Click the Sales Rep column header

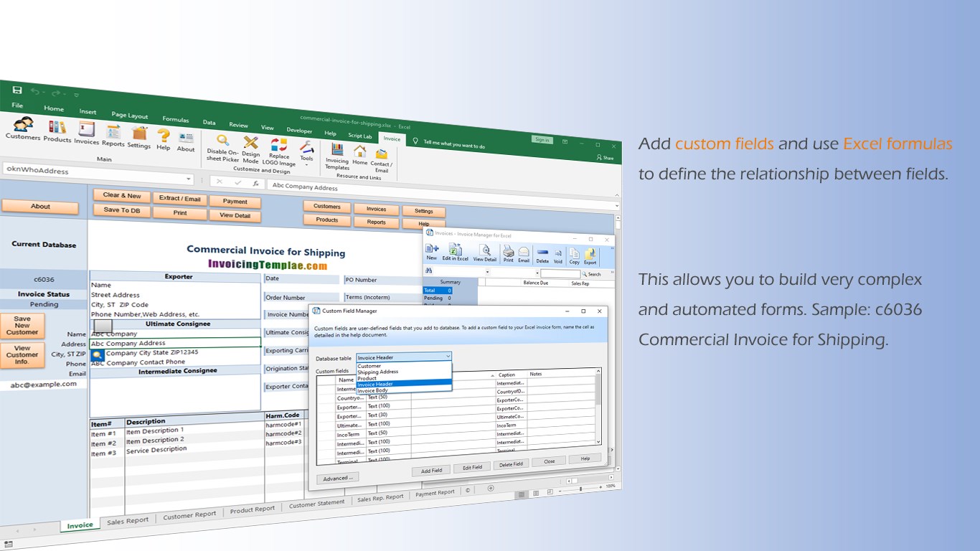(x=580, y=283)
